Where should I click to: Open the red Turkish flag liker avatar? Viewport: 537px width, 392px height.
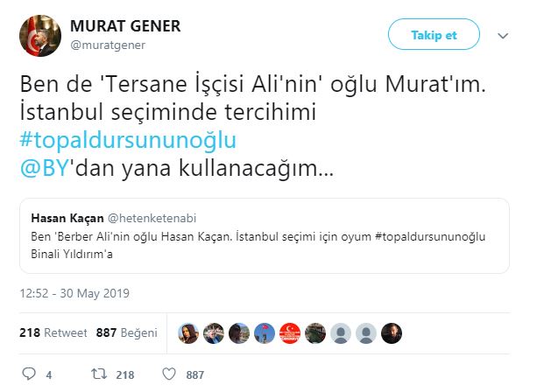pyautogui.click(x=290, y=333)
